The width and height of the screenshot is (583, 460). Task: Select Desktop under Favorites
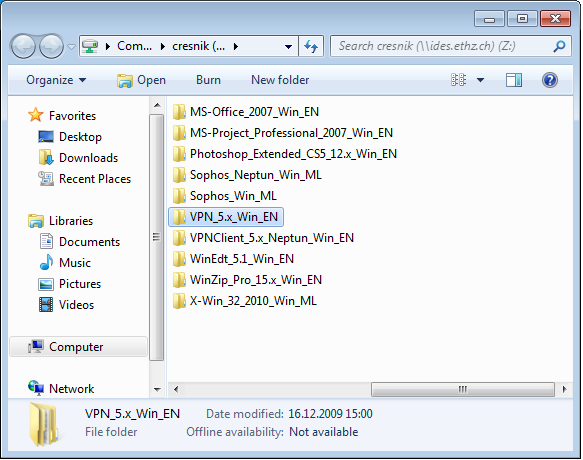point(80,137)
